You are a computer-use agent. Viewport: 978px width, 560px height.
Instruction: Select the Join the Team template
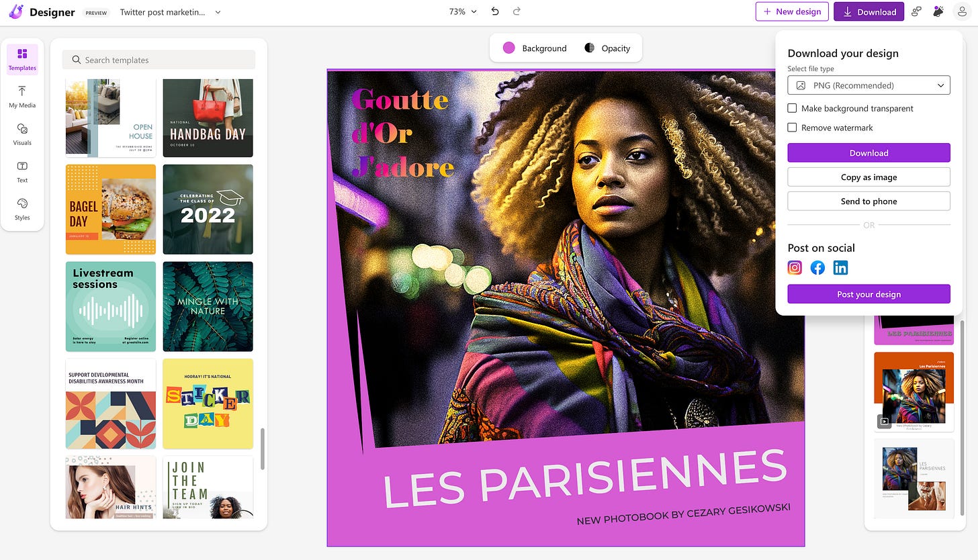click(x=208, y=487)
